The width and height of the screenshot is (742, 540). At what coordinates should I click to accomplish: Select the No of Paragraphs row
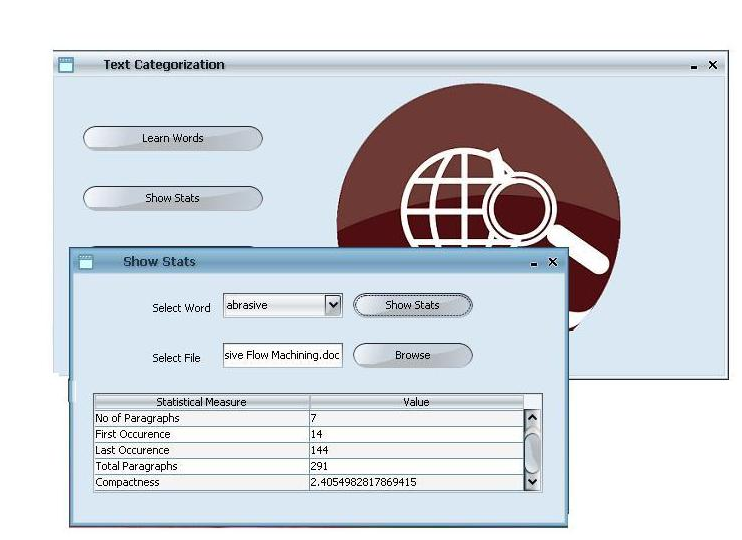point(309,418)
